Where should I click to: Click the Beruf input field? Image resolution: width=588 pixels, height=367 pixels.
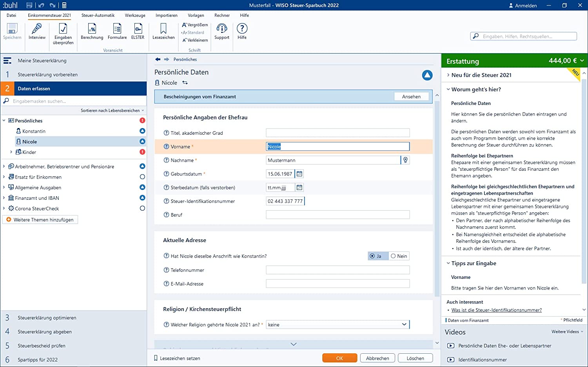point(338,215)
